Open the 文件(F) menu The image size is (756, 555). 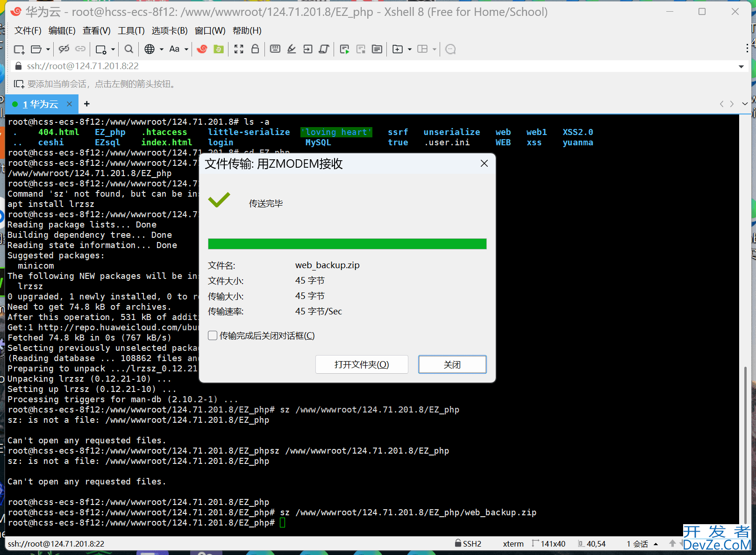[x=28, y=30]
